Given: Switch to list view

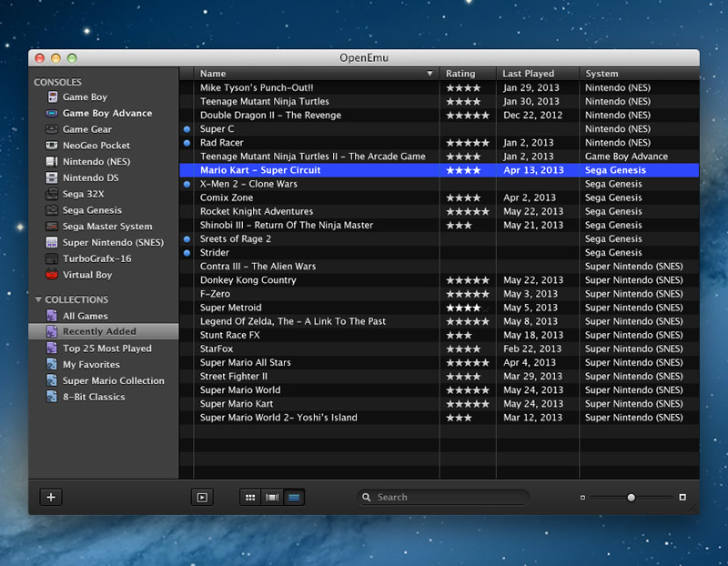Looking at the screenshot, I should pos(294,498).
